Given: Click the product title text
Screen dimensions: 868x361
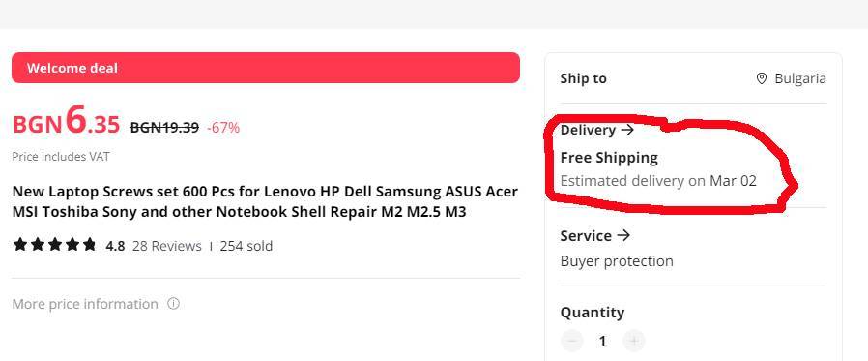Looking at the screenshot, I should click(265, 201).
